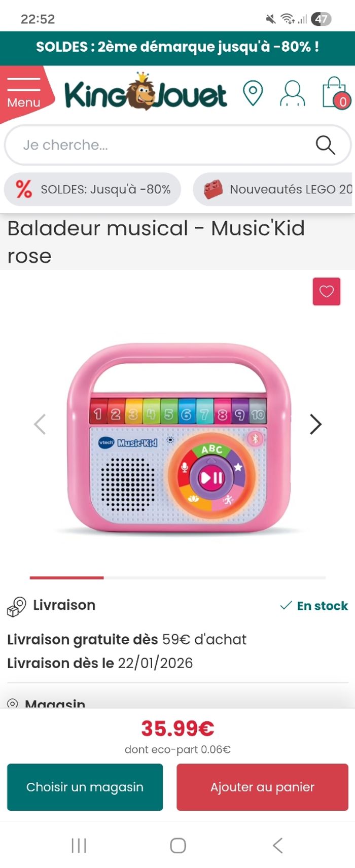
Task: Tap the King Jouet lion logo
Action: 146,93
